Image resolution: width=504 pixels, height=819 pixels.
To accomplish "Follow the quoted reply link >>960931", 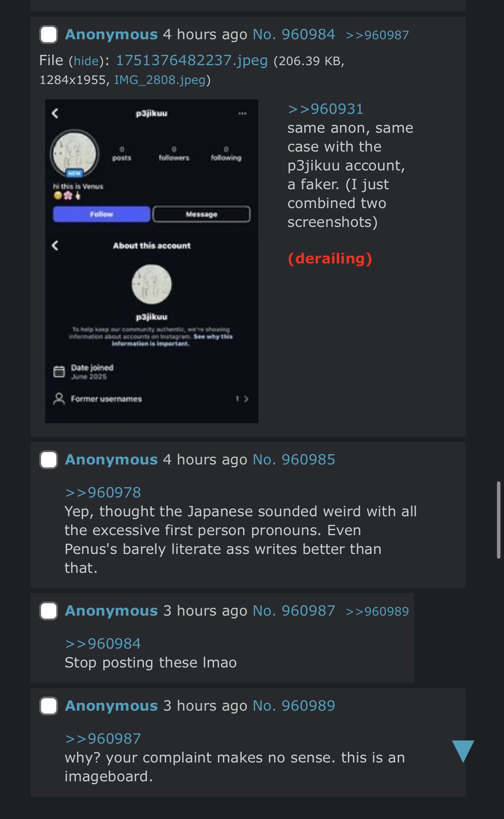I will [325, 109].
